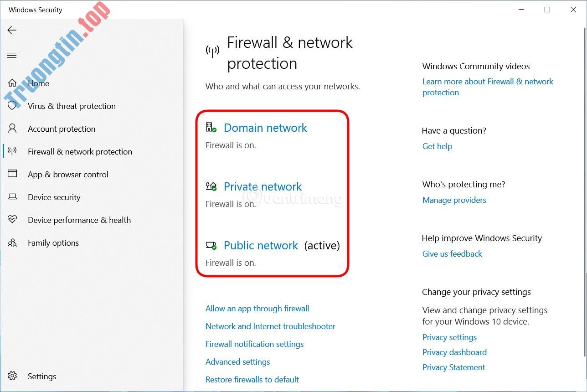The width and height of the screenshot is (587, 392).
Task: Click the Family options people icon
Action: (x=12, y=242)
